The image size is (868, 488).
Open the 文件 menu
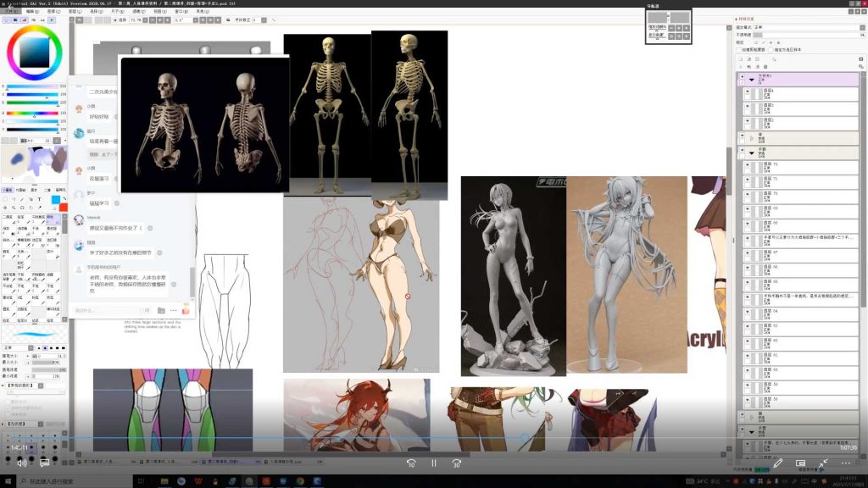[10, 11]
